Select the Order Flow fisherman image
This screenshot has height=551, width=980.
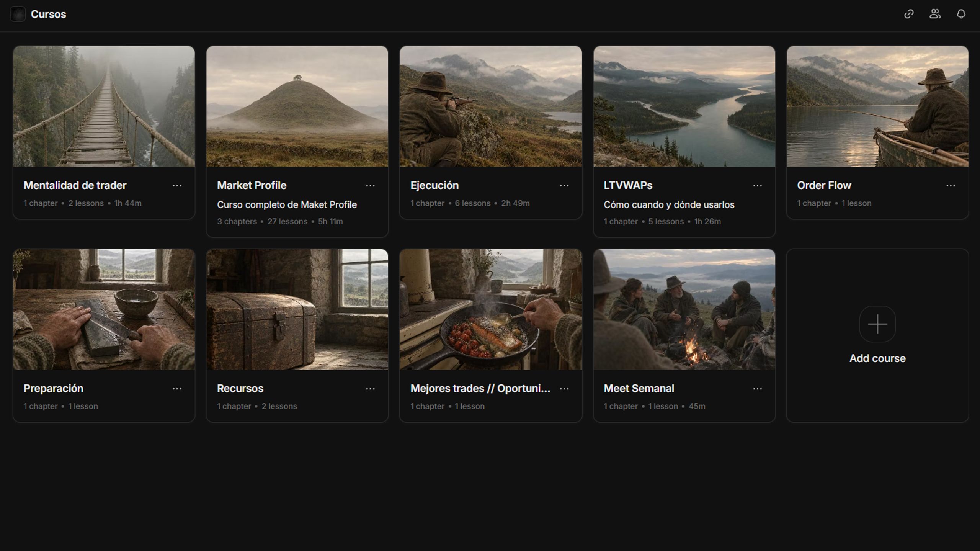[877, 106]
